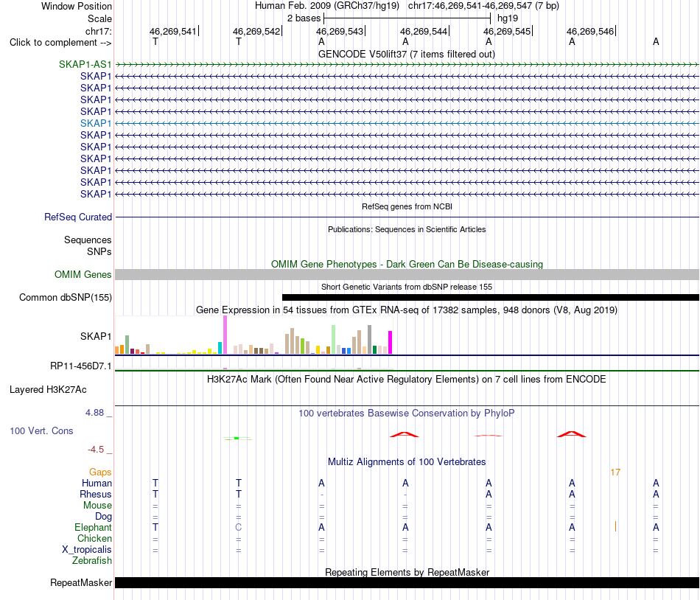Select the Dog species label
Viewport: 700px width, 600px height.
[103, 517]
